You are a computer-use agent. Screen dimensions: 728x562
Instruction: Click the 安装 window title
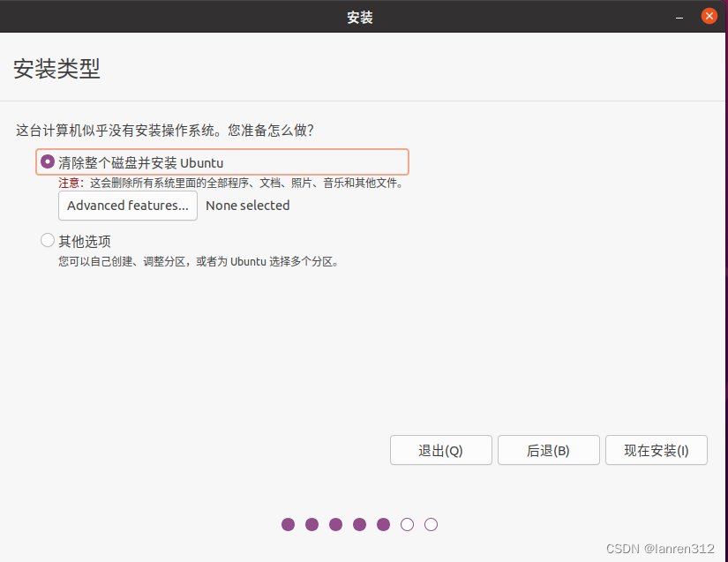tap(360, 17)
